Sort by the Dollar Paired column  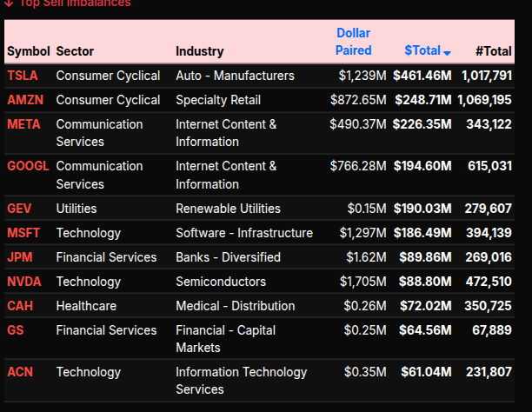pos(353,42)
